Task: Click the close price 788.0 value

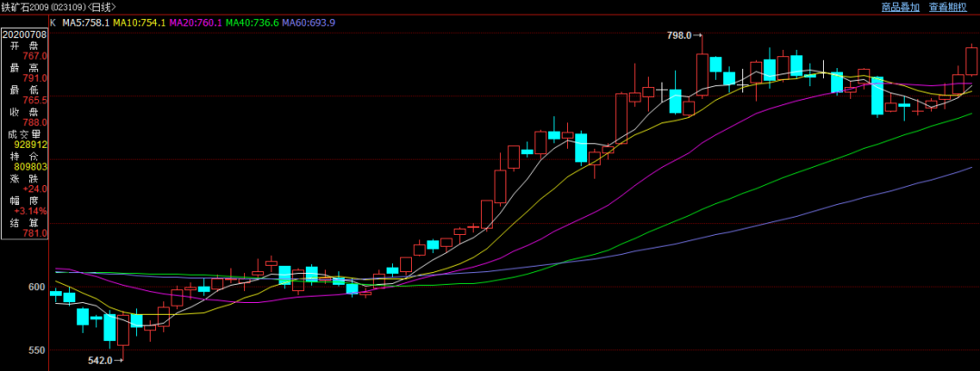Action: [35, 122]
